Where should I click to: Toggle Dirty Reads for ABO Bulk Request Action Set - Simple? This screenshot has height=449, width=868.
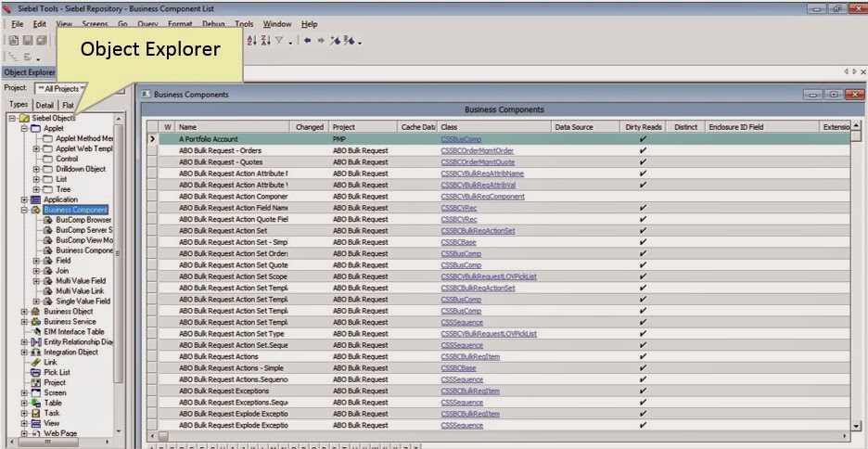pyautogui.click(x=643, y=242)
